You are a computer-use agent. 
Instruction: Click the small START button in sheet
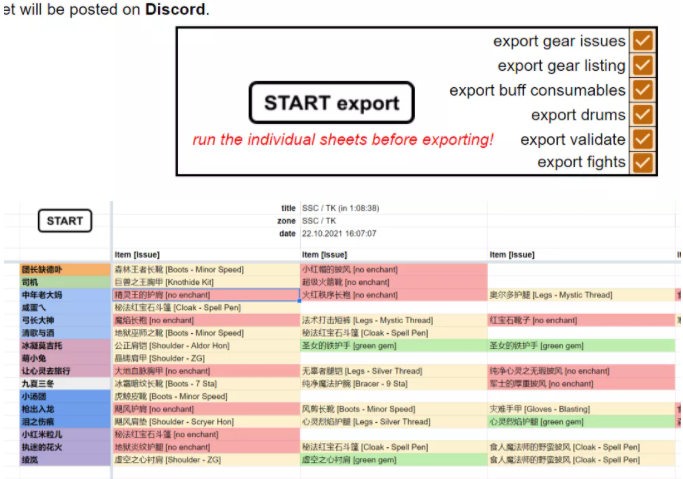(x=65, y=220)
